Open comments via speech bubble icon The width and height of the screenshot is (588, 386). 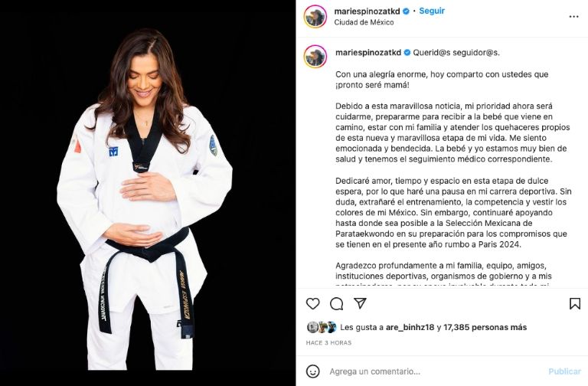[336, 303]
